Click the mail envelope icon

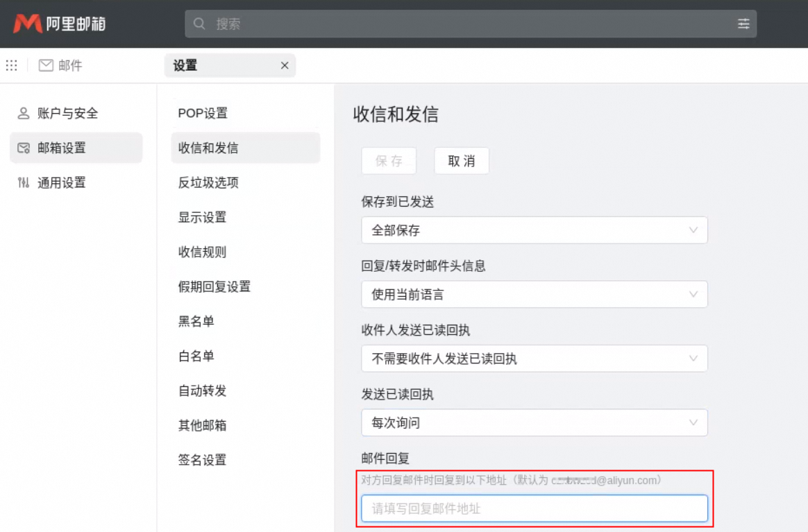tap(46, 65)
